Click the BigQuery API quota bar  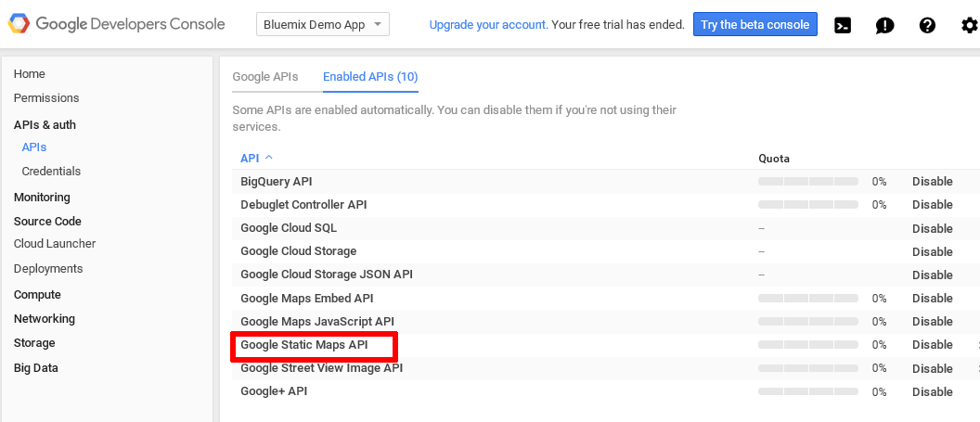[808, 182]
